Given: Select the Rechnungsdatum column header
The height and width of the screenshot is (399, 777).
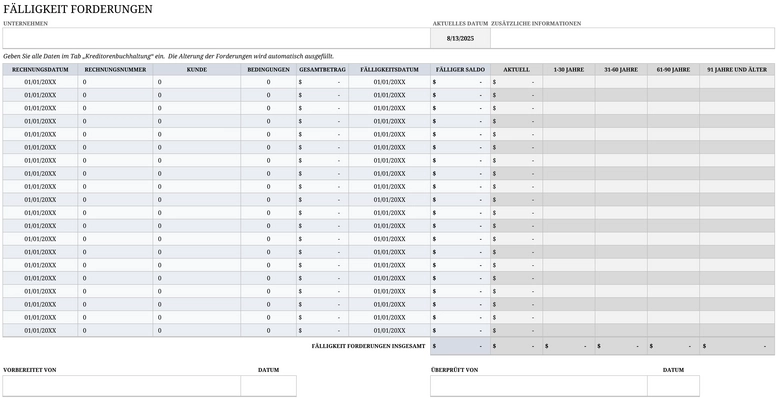Looking at the screenshot, I should point(40,69).
